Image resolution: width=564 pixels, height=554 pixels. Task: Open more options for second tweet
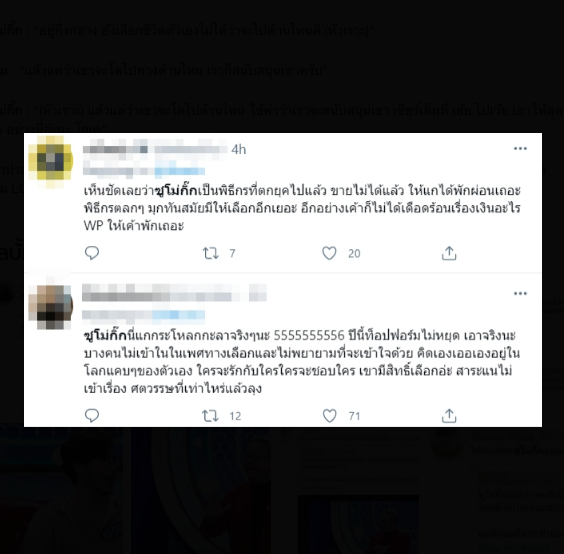click(x=520, y=294)
